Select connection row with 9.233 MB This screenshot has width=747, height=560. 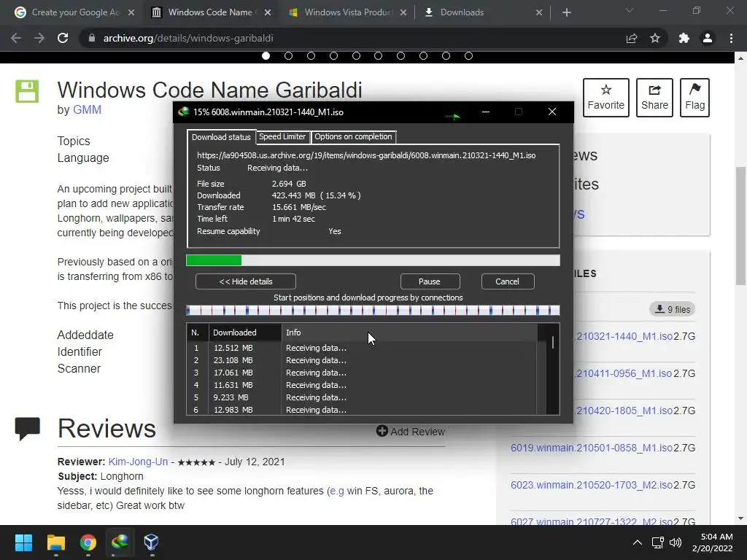pyautogui.click(x=362, y=397)
